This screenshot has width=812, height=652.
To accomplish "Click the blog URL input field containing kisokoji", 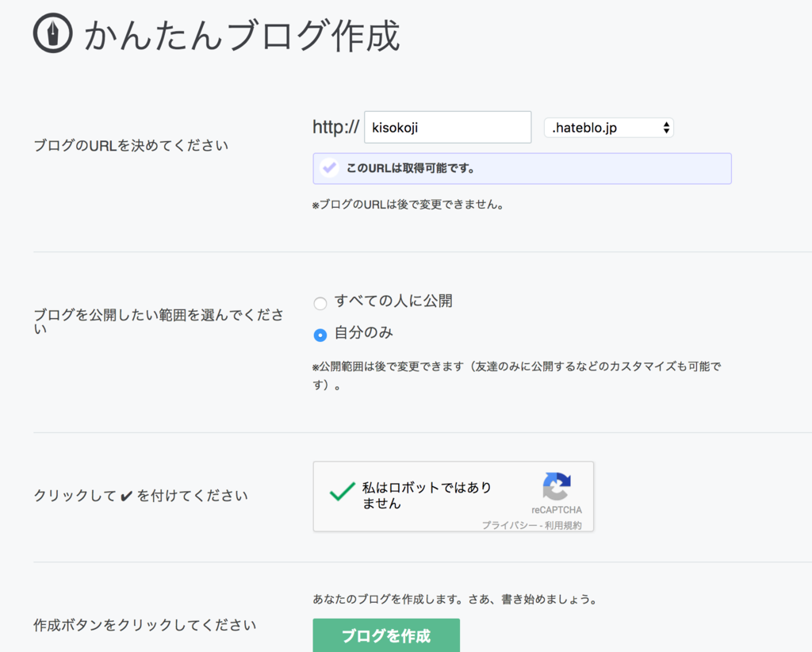I will pos(447,127).
